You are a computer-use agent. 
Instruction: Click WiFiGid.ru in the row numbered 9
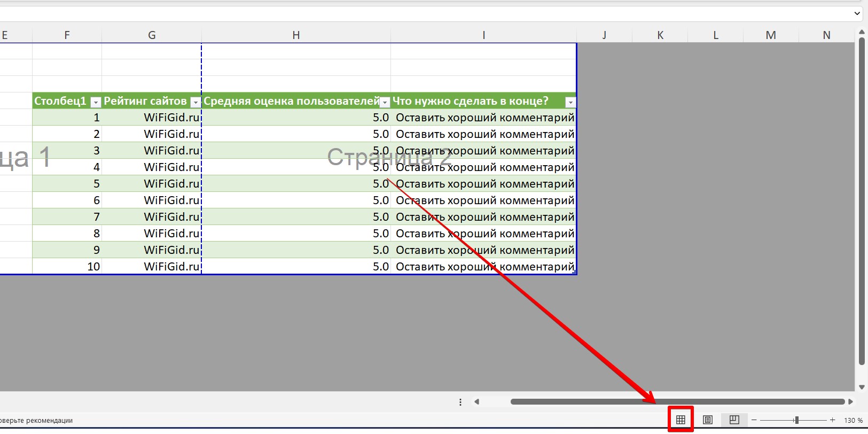(x=152, y=250)
